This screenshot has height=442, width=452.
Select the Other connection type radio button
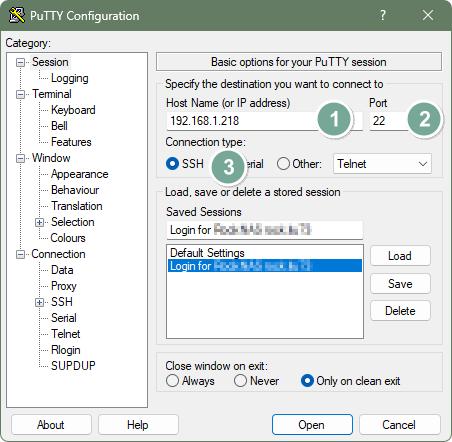click(x=283, y=164)
